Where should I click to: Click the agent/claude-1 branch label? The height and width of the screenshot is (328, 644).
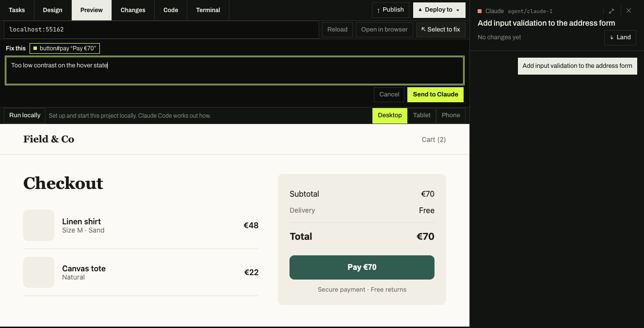pos(530,11)
